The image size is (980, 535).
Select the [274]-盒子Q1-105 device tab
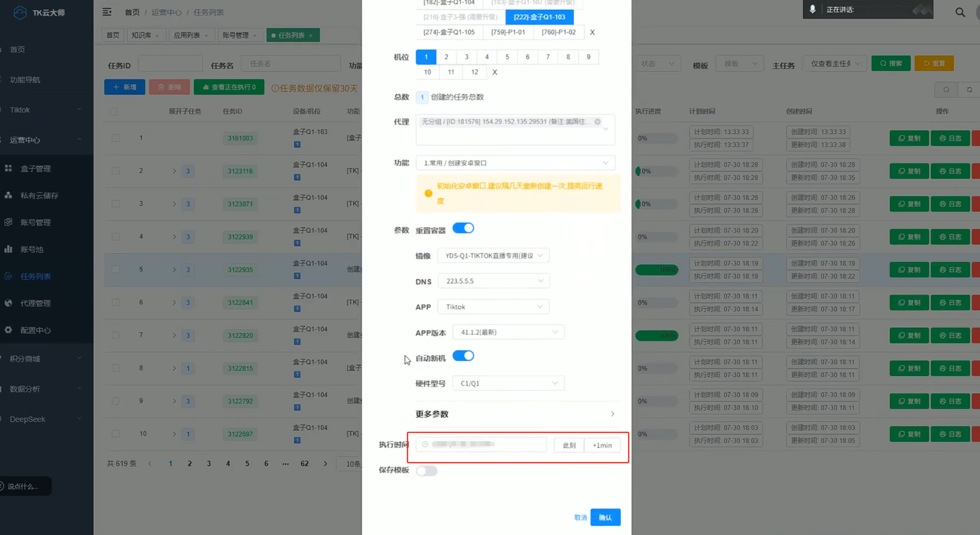449,32
